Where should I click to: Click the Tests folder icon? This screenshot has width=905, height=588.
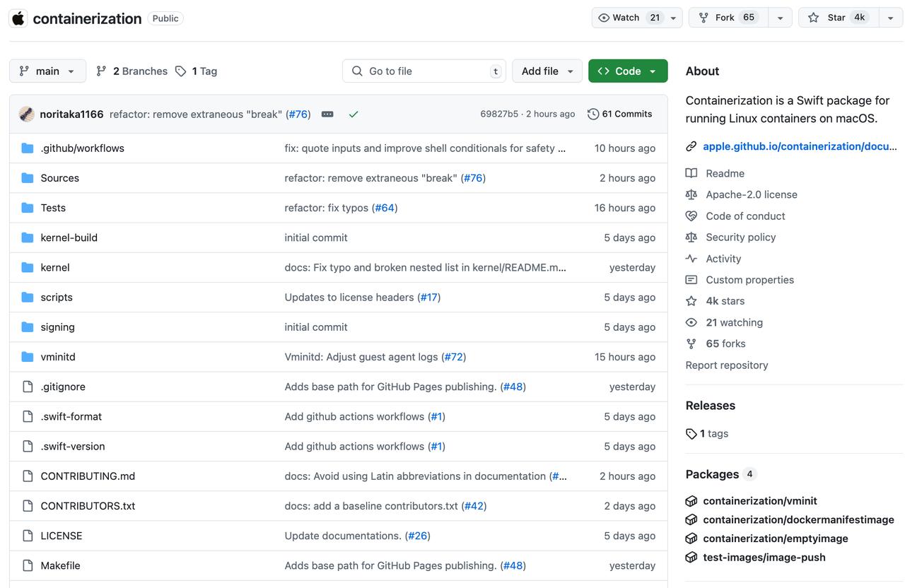tap(28, 208)
